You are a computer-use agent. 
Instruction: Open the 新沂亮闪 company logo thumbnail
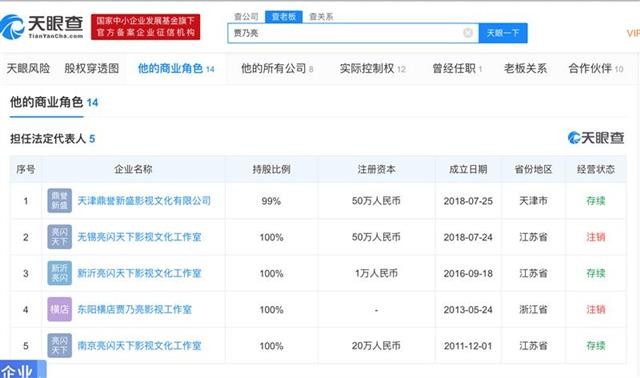tap(60, 273)
